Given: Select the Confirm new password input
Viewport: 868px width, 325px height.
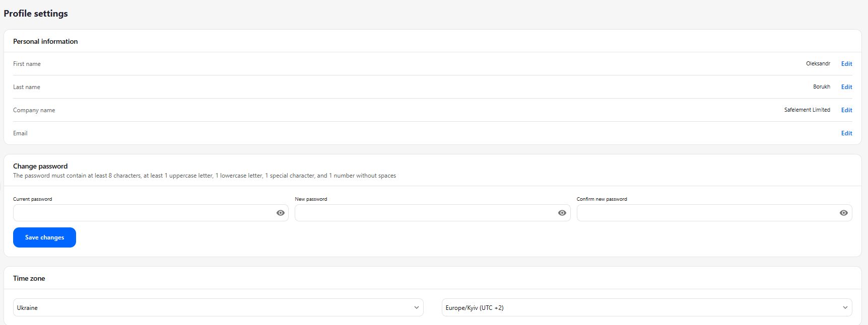Looking at the screenshot, I should pyautogui.click(x=707, y=213).
